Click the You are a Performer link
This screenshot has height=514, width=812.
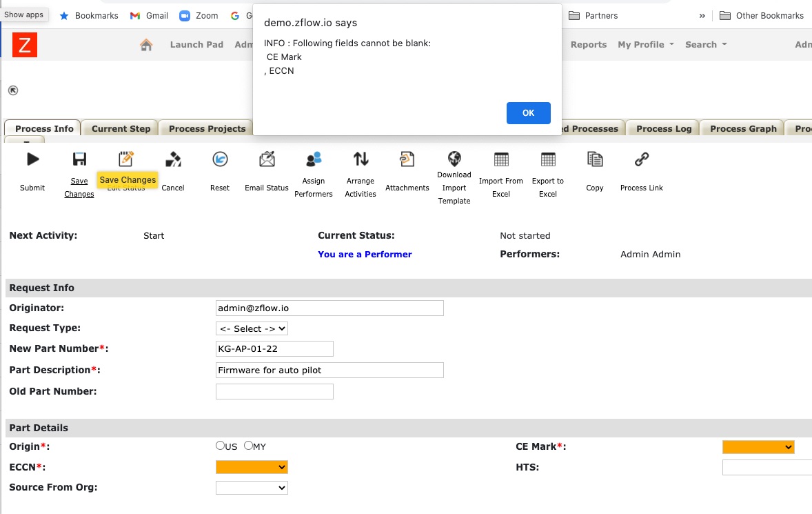pyautogui.click(x=365, y=254)
